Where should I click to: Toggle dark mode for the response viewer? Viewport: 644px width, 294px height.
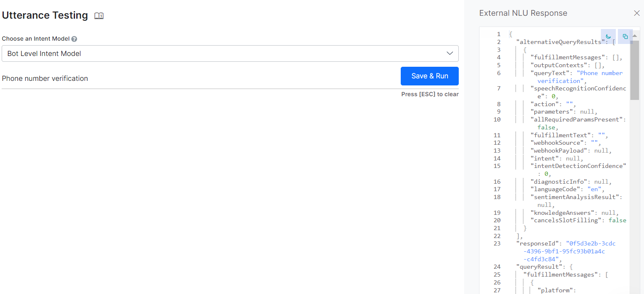coord(608,36)
